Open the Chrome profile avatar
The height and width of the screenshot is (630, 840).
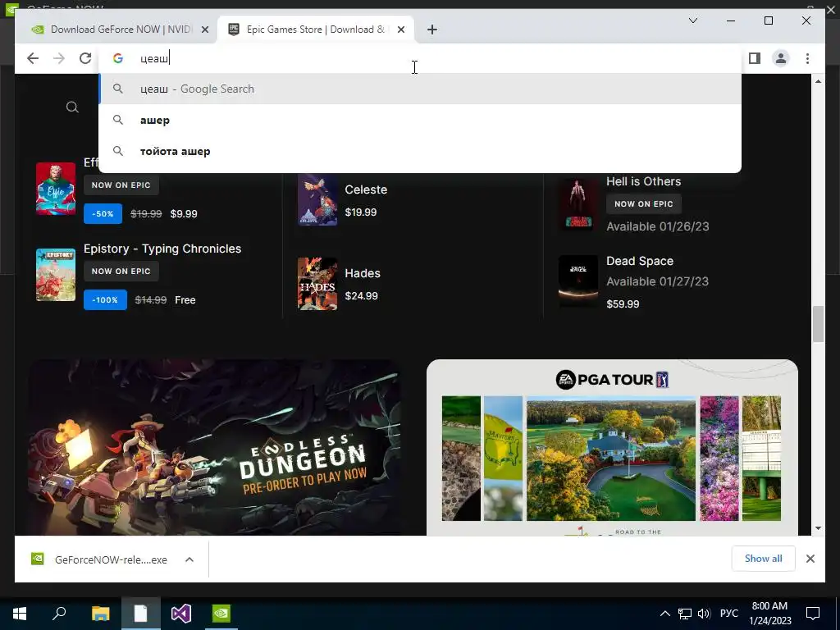pos(781,58)
